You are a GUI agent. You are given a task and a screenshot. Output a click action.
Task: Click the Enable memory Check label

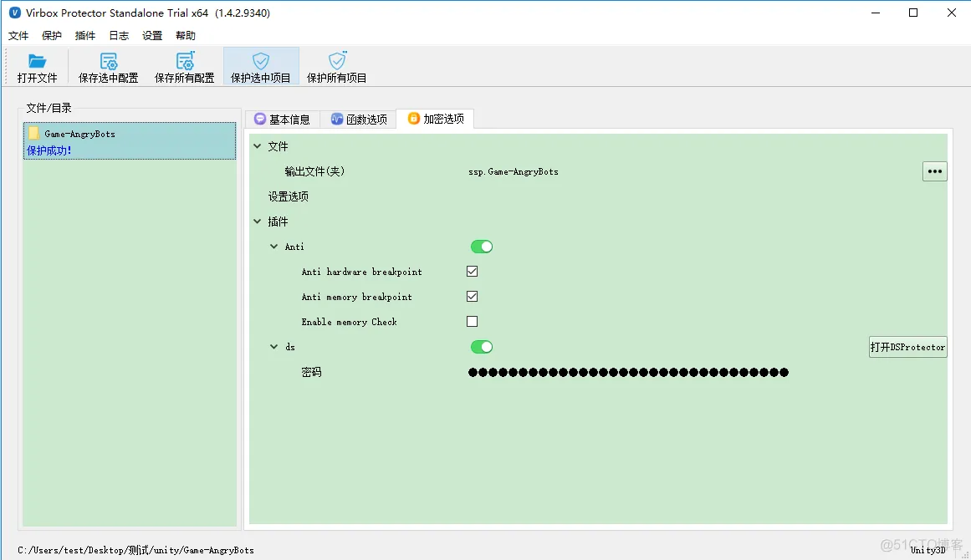[350, 322]
